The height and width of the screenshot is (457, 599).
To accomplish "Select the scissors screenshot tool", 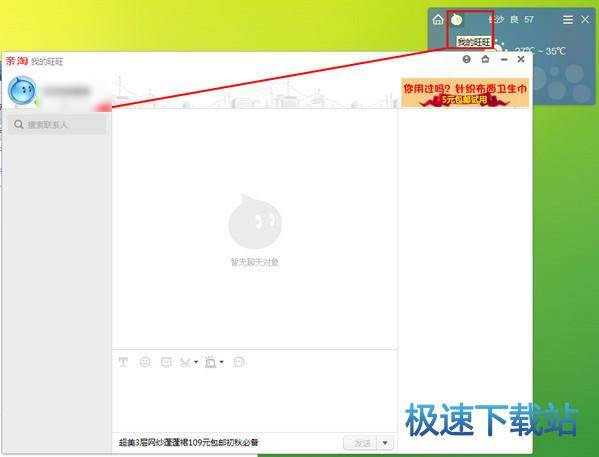I will coord(185,362).
